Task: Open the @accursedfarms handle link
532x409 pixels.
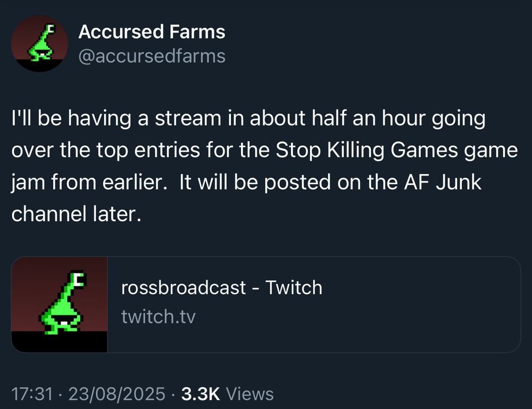Action: [x=152, y=56]
